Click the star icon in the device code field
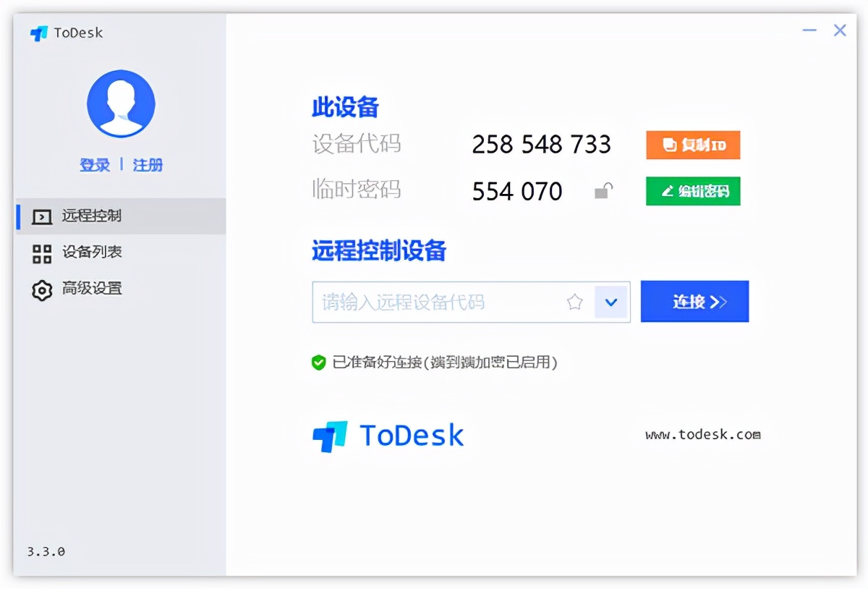Image resolution: width=868 pixels, height=589 pixels. [575, 302]
